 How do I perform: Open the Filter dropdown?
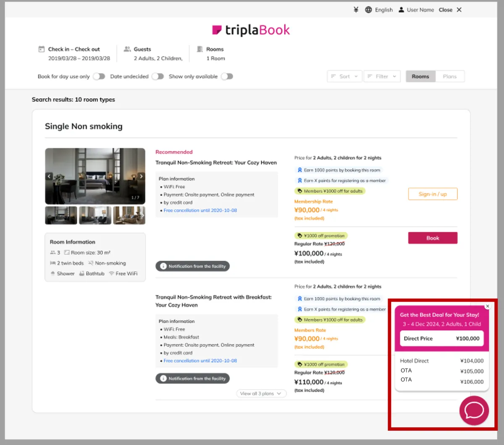(x=382, y=76)
